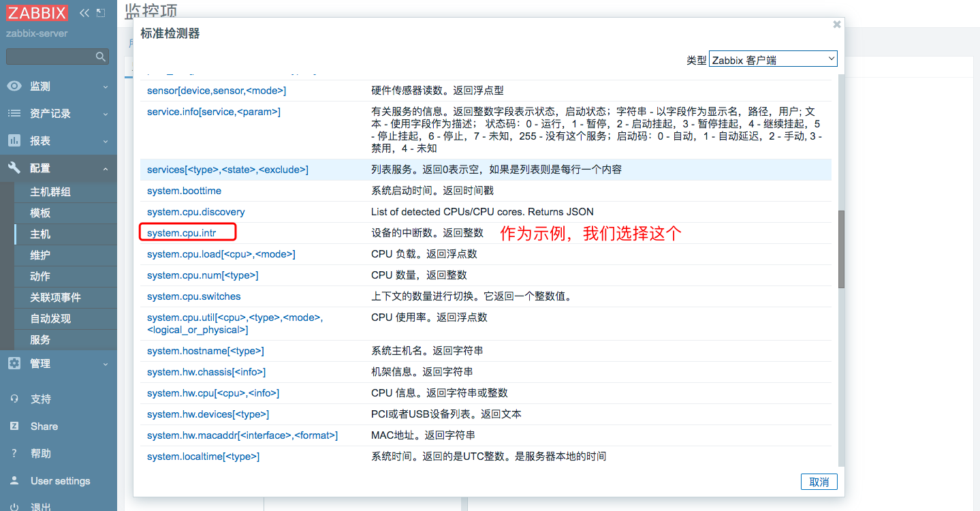
Task: Click the ZABBIX logo
Action: click(37, 13)
